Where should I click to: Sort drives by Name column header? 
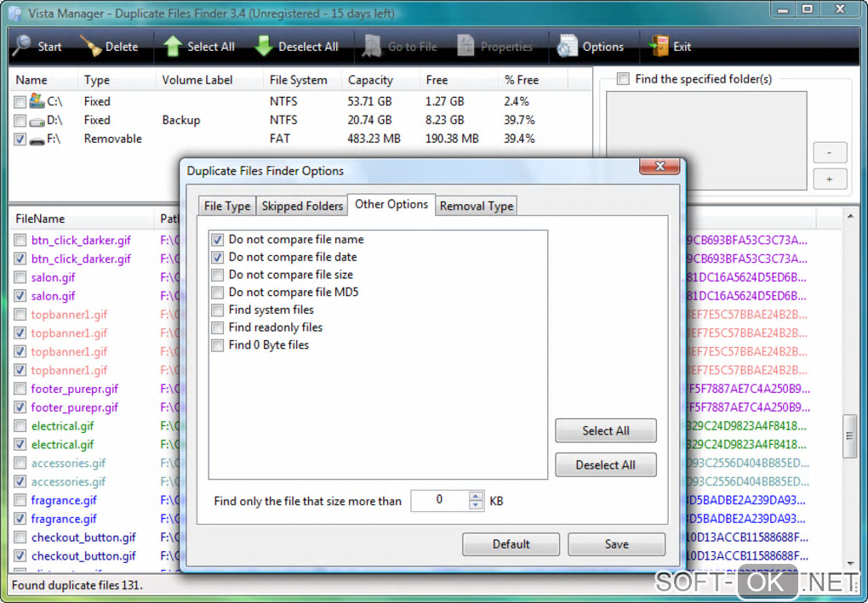[43, 80]
